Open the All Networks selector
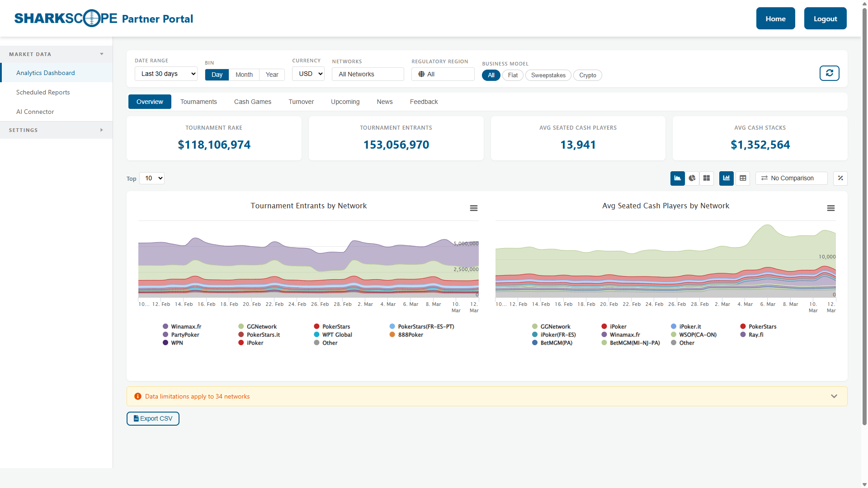 (x=368, y=74)
